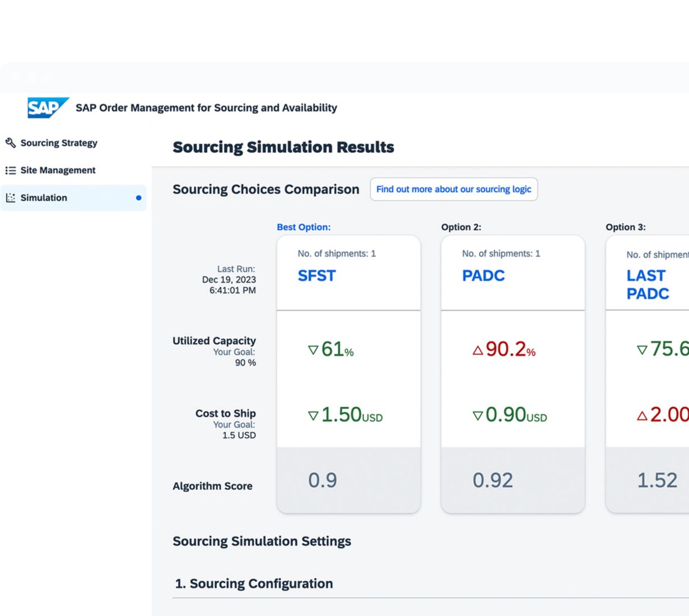Open Site Management in the sidebar

[58, 170]
